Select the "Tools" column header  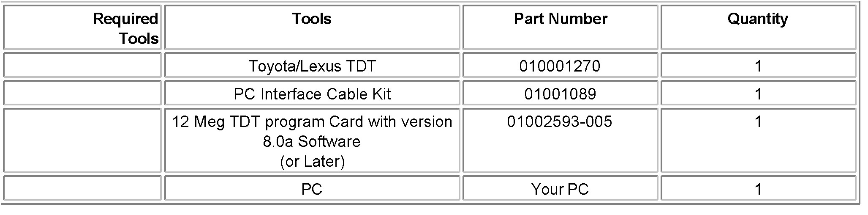coord(312,19)
